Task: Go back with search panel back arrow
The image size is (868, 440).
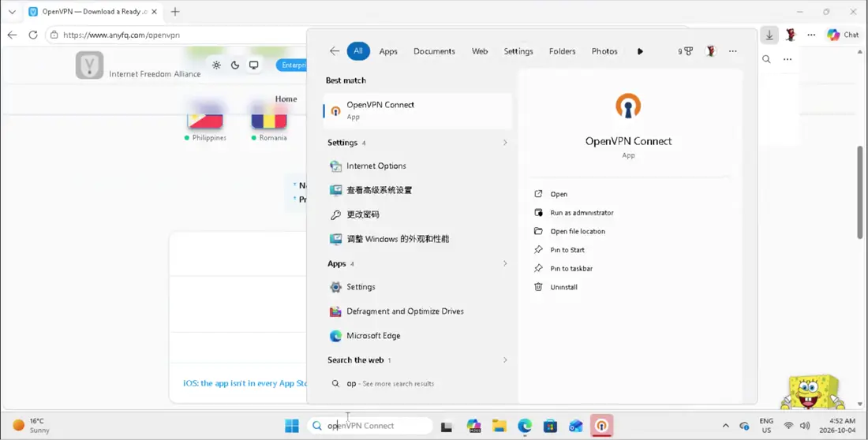Action: click(335, 51)
